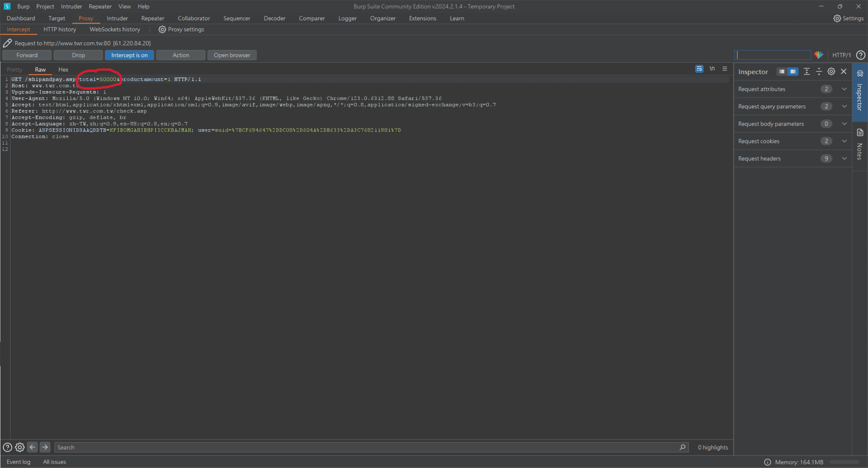This screenshot has height=468, width=868.
Task: Forward the intercepted request
Action: (27, 55)
